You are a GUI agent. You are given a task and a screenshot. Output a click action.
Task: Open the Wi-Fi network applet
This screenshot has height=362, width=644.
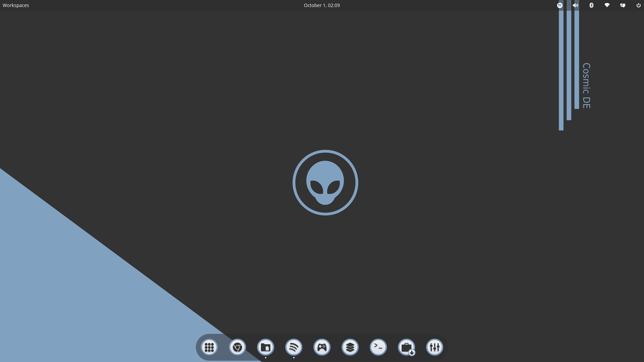tap(607, 5)
